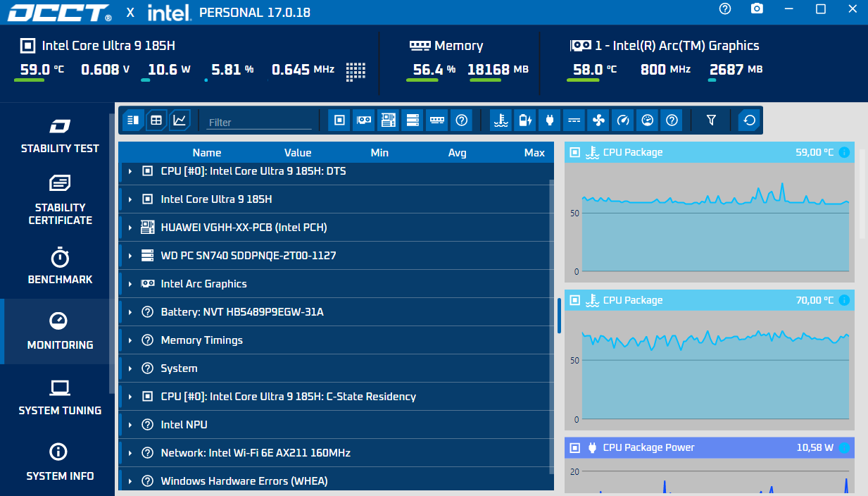Open System Info section
Image resolution: width=868 pixels, height=496 pixels.
pos(60,462)
